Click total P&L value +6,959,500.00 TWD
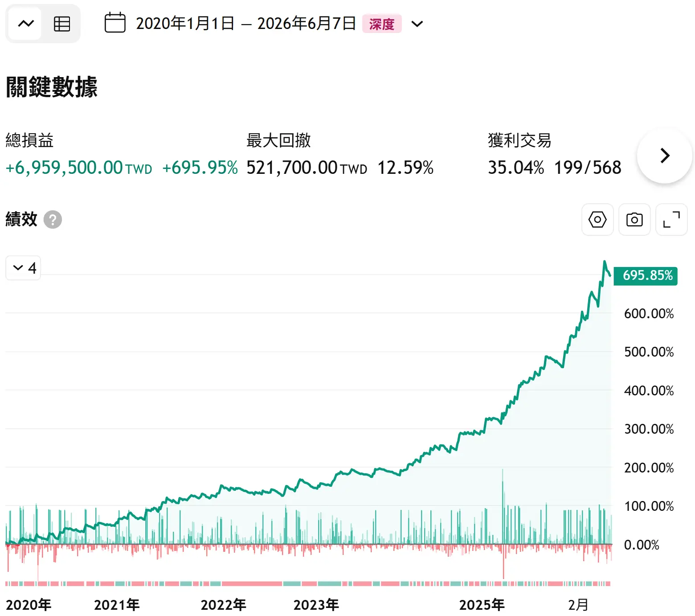This screenshot has height=616, width=695. 79,168
